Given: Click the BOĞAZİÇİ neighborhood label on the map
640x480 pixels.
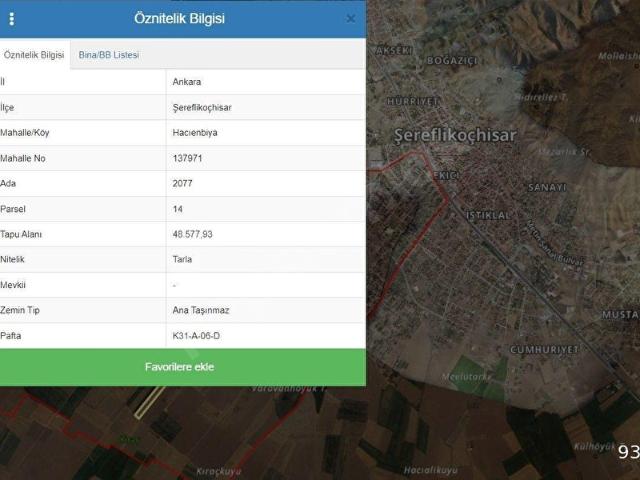Looking at the screenshot, I should click(452, 61).
